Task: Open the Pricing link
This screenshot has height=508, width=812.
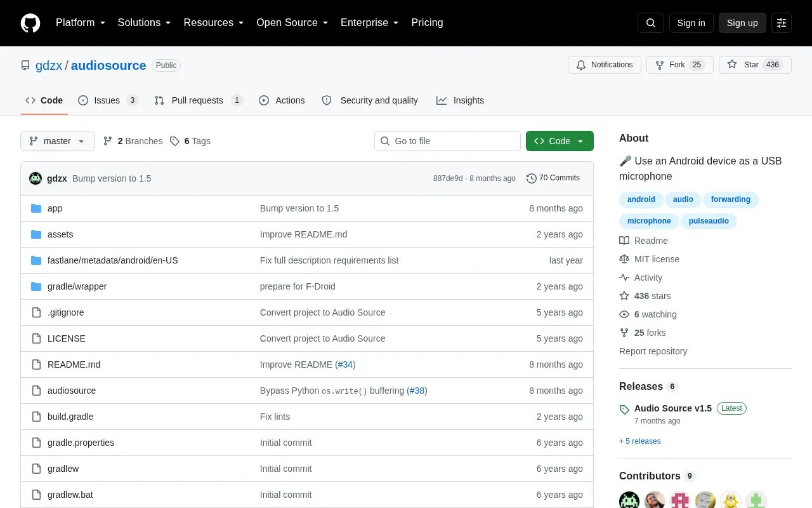Action: pos(428,23)
